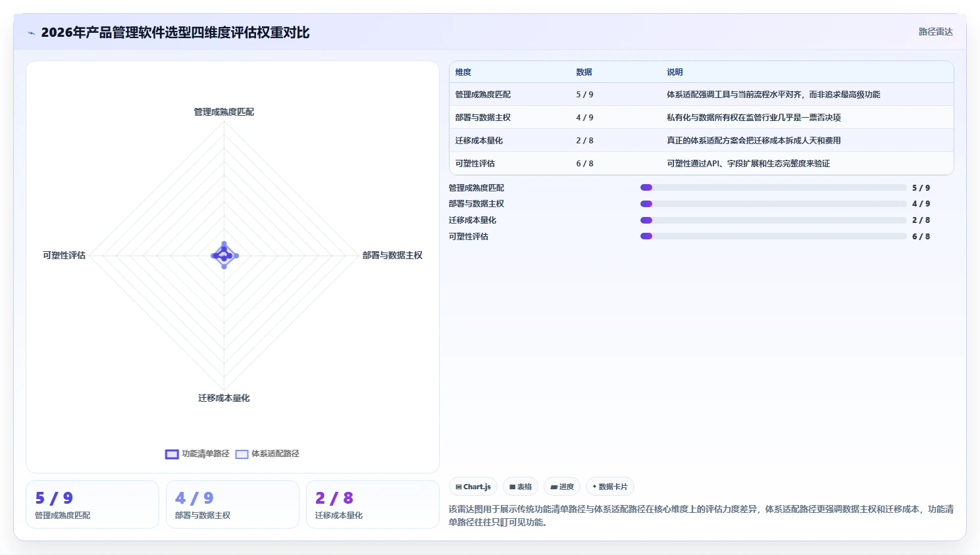Select the 数据卡片 tag chip
The image size is (980, 555).
[609, 487]
